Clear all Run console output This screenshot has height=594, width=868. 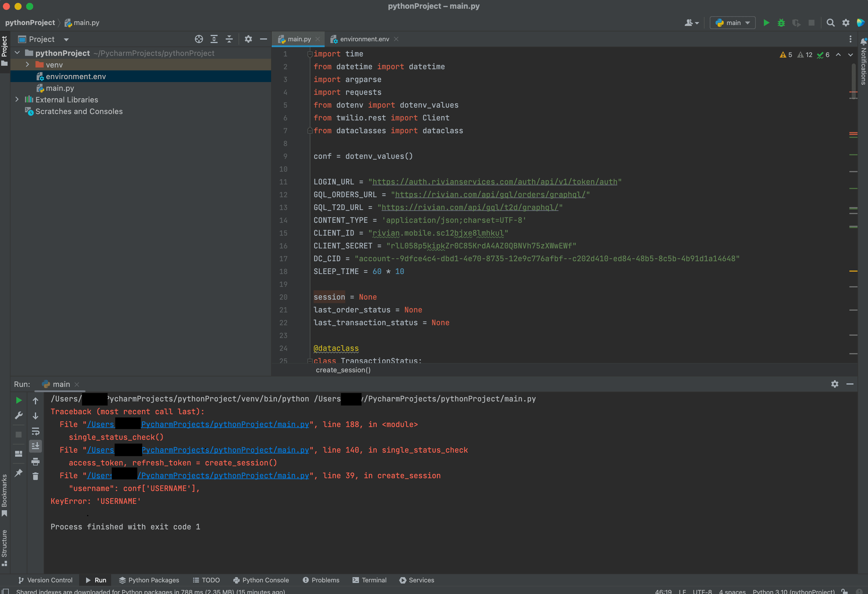35,476
